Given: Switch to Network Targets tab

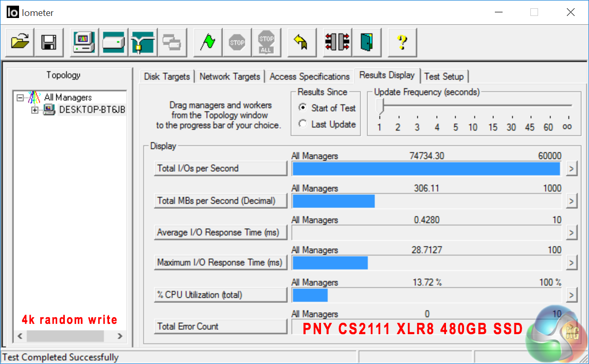Looking at the screenshot, I should [x=230, y=77].
